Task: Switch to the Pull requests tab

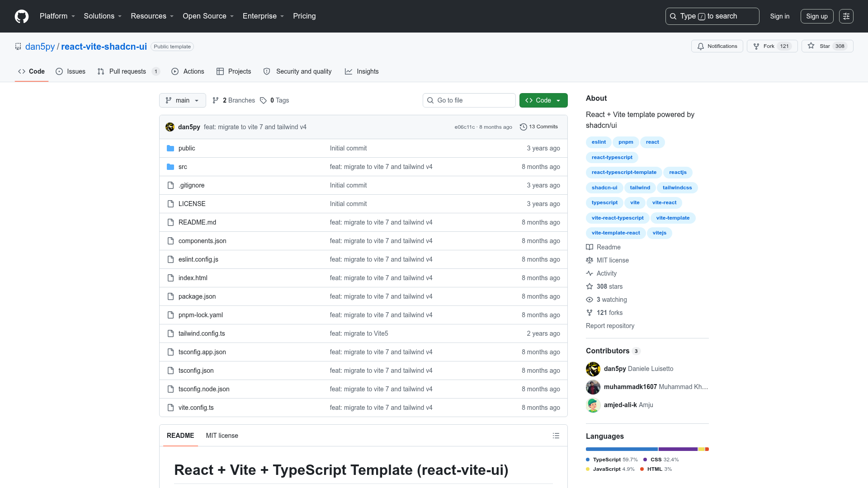Action: [x=128, y=71]
